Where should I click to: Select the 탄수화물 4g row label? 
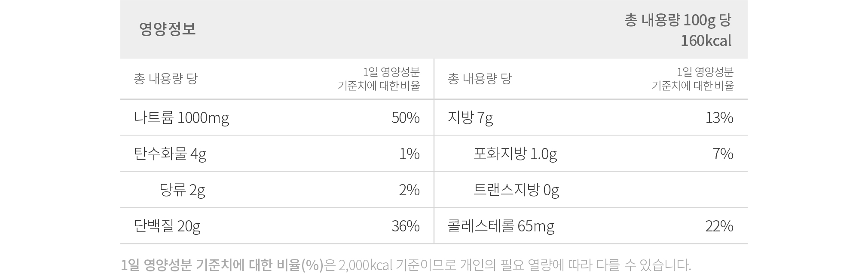(x=170, y=154)
